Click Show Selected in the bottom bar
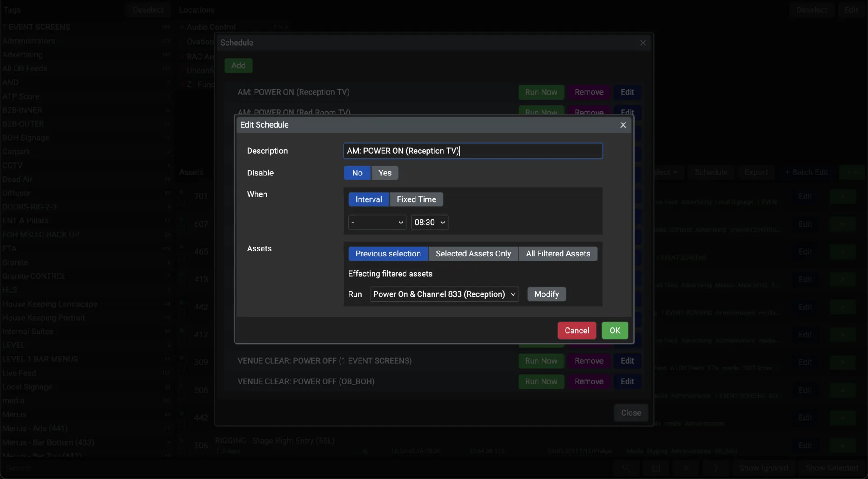Viewport: 868px width, 479px height. pyautogui.click(x=831, y=468)
